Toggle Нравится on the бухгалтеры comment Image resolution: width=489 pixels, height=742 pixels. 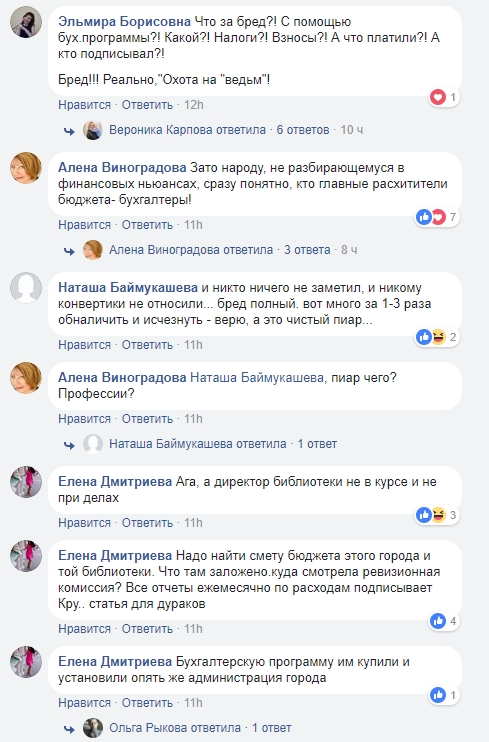(84, 225)
